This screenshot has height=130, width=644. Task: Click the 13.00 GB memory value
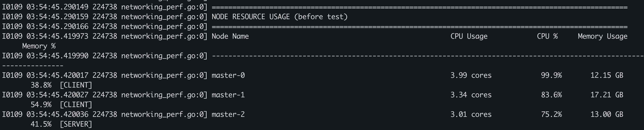tap(607, 114)
